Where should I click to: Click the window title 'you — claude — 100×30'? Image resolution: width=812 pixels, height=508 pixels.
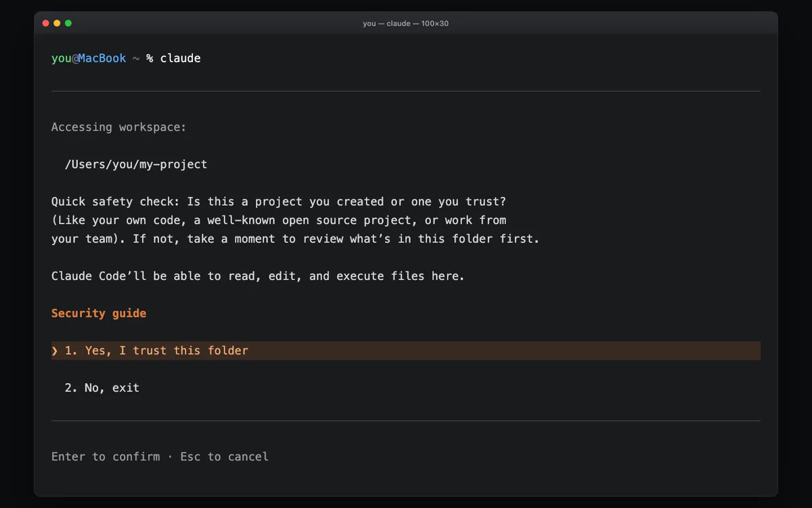406,23
